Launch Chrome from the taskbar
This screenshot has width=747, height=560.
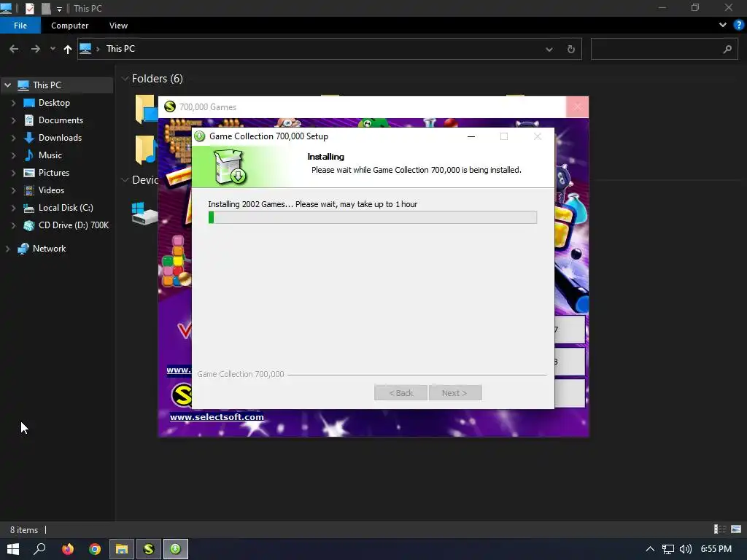[95, 549]
